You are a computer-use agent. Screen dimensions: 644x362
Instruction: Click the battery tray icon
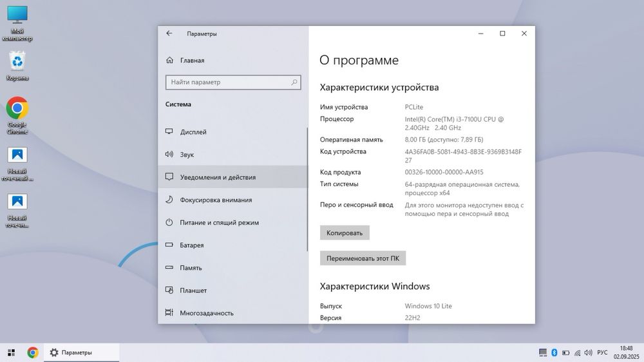point(565,352)
